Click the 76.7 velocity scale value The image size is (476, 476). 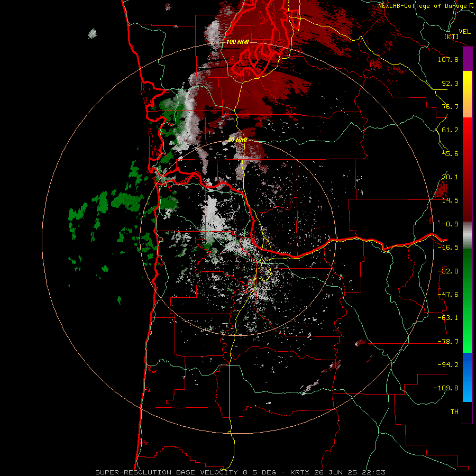(x=450, y=106)
